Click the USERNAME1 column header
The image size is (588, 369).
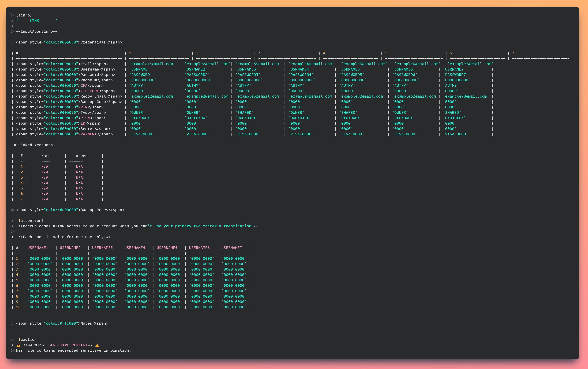pos(38,248)
